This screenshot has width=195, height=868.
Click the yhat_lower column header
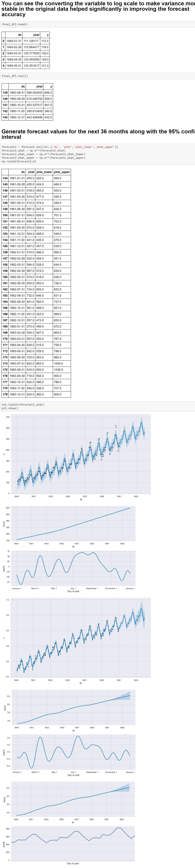click(x=44, y=172)
